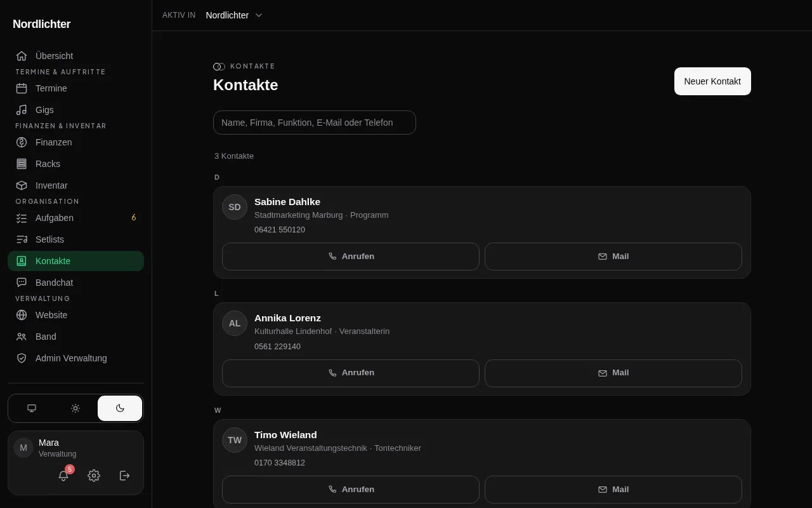
Task: Click the AL avatar of Annika Lorenz
Action: (x=235, y=323)
